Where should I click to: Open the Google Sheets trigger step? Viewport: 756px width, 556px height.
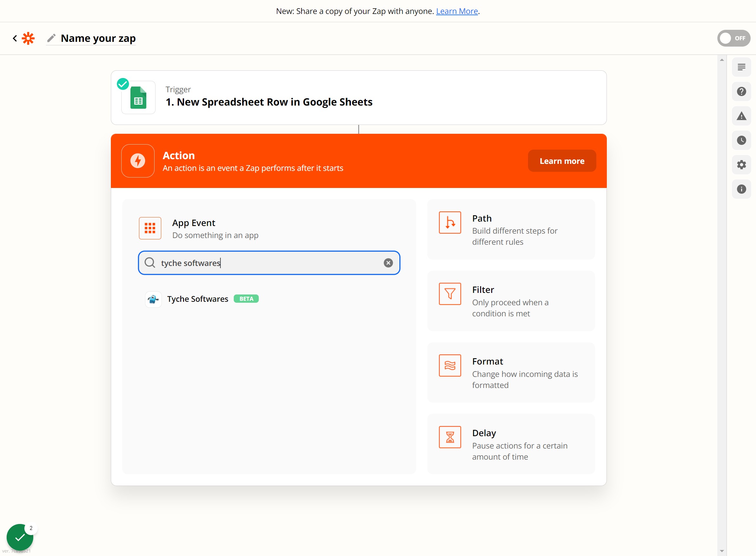359,98
